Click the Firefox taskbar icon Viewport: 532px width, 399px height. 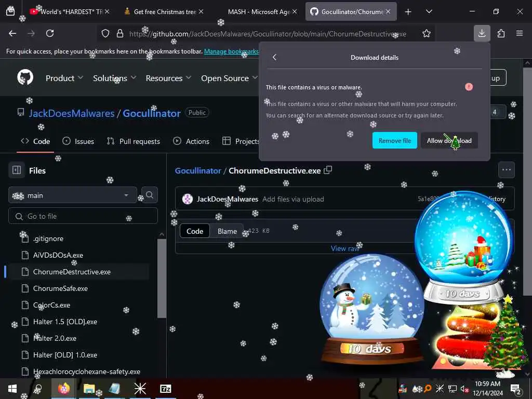coord(63,389)
